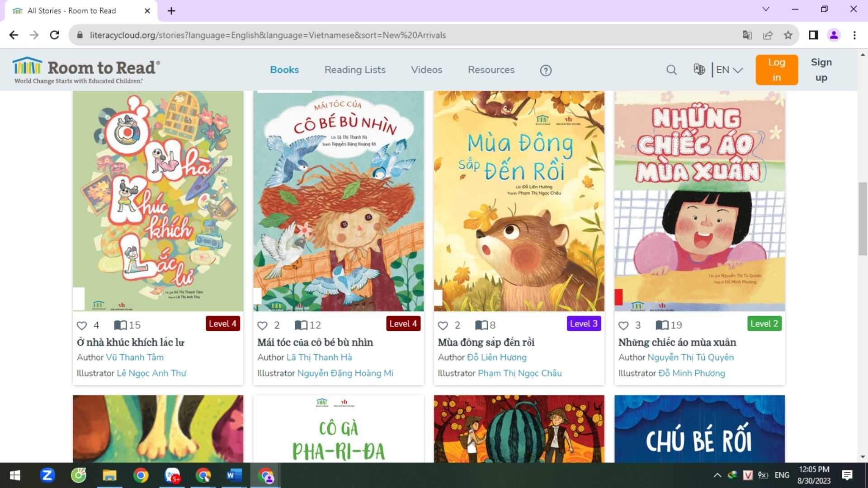The image size is (868, 488).
Task: Expand the EN language dropdown
Action: [x=729, y=70]
